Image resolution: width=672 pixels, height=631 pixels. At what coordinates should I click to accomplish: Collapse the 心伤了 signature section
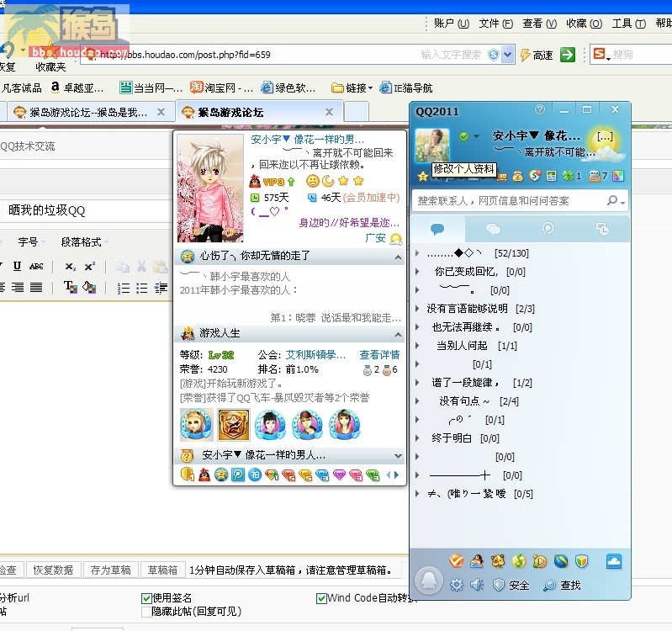[398, 257]
